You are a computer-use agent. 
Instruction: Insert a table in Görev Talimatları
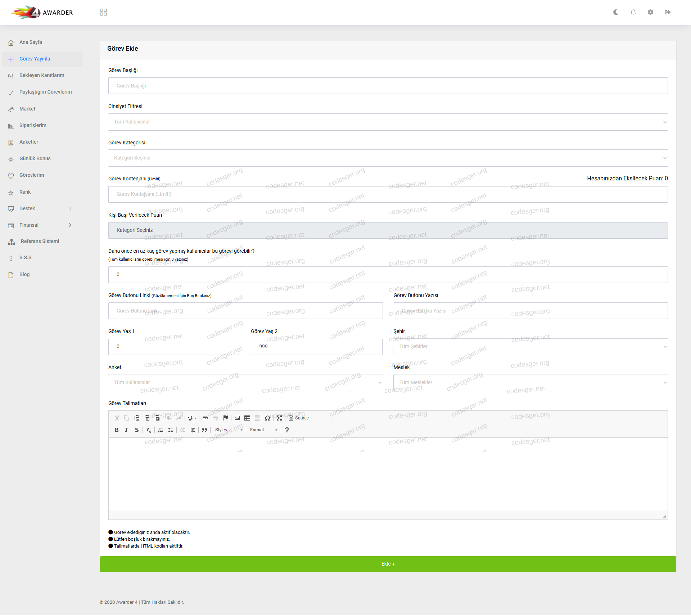[247, 418]
